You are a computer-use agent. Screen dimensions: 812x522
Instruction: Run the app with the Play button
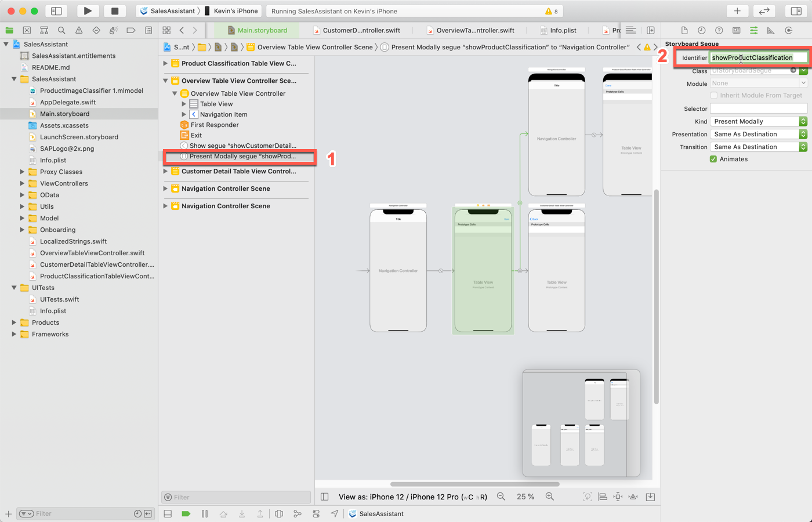[x=88, y=11]
